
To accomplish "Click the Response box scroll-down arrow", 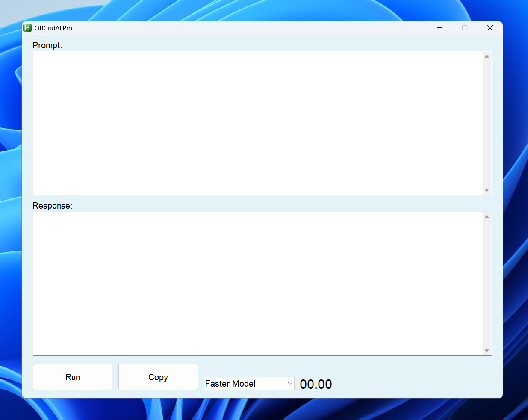I will 487,350.
